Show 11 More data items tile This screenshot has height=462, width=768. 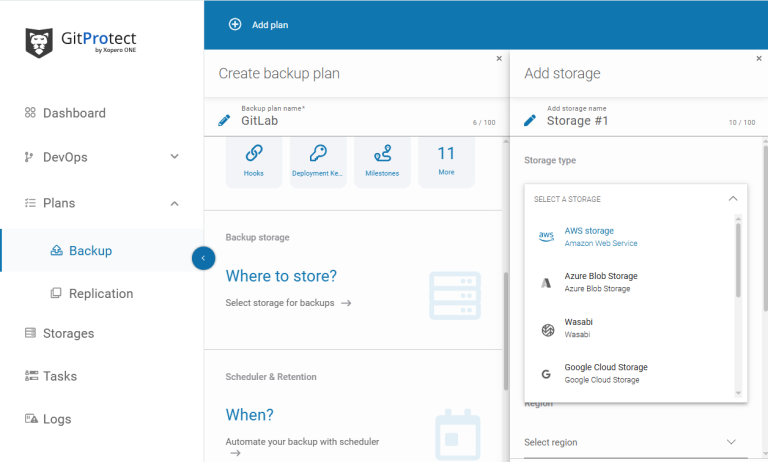point(446,160)
